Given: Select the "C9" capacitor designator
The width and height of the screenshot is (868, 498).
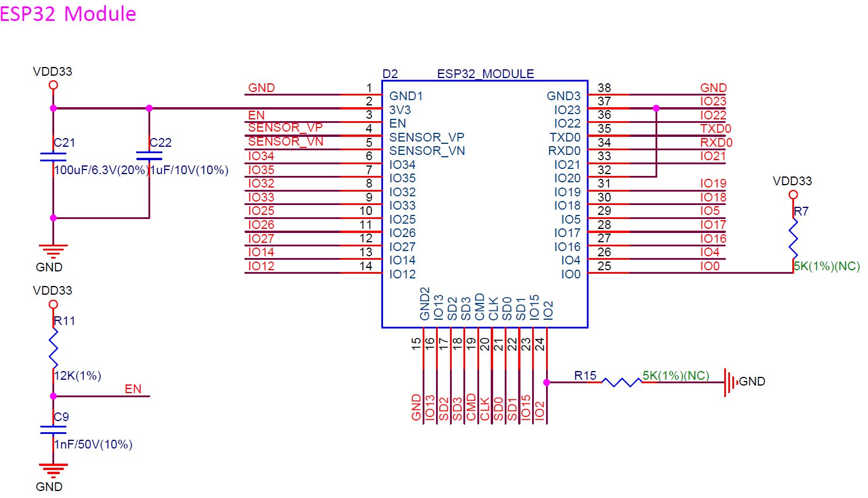Looking at the screenshot, I should pyautogui.click(x=62, y=417).
